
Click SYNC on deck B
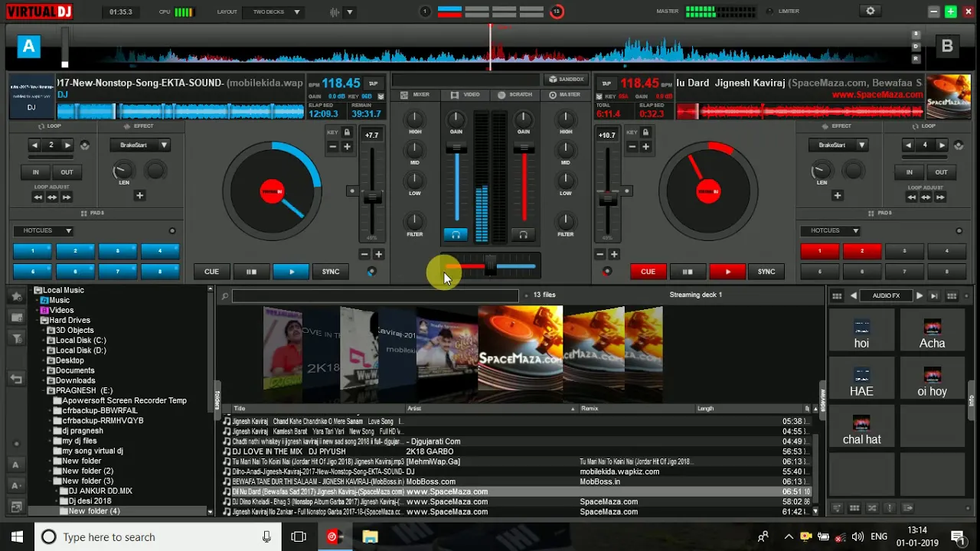coord(766,272)
